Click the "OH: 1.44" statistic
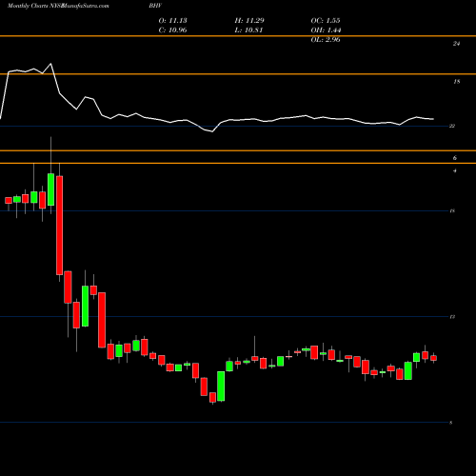Viewport: 476px width, 476px height. tap(326, 30)
